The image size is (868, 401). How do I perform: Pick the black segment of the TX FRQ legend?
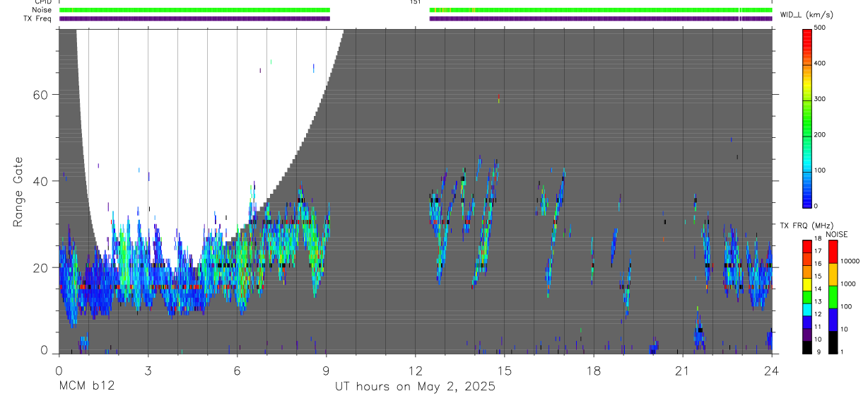pyautogui.click(x=807, y=347)
